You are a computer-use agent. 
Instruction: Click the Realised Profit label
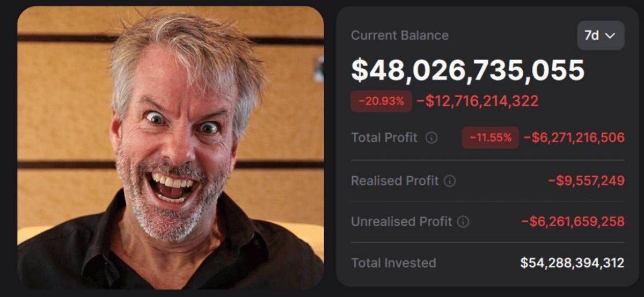point(395,181)
